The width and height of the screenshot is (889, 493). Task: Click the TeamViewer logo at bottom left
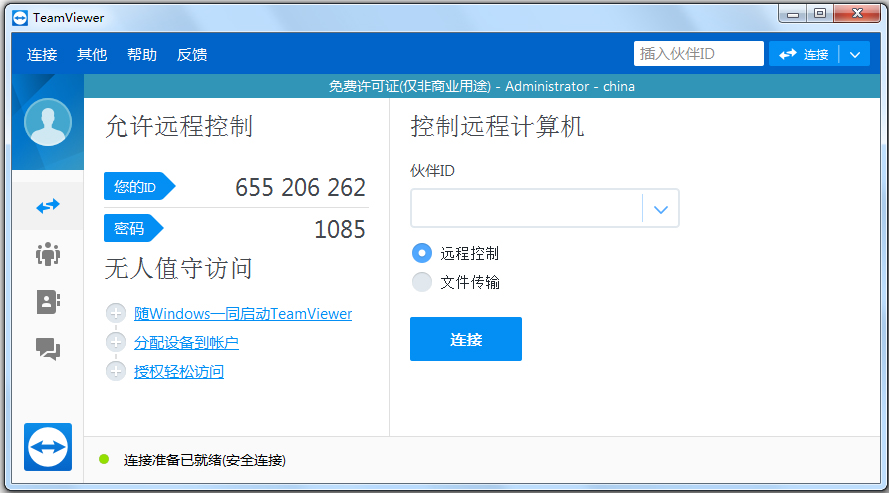(48, 447)
